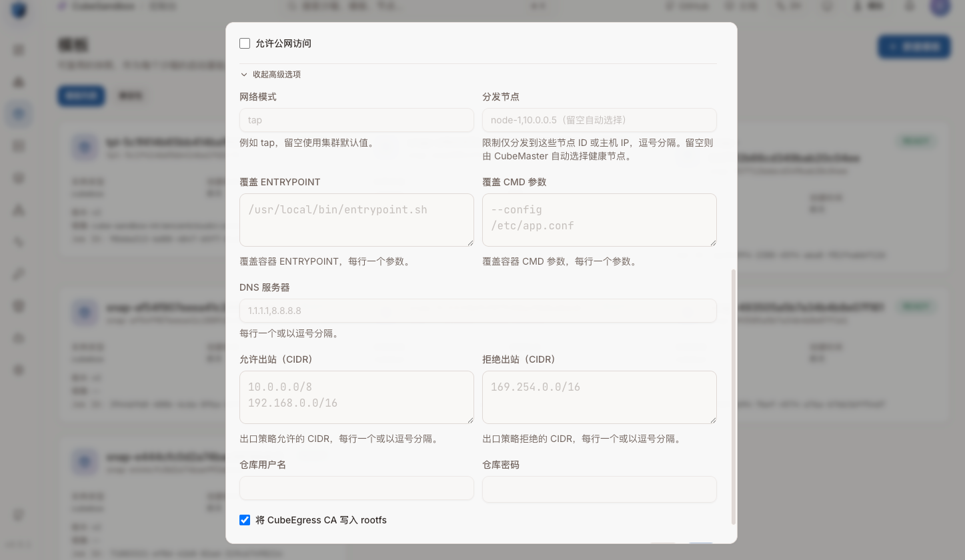This screenshot has height=560, width=965.
Task: Click the 分发节点 help text mentioning CubeMaster
Action: (x=598, y=149)
